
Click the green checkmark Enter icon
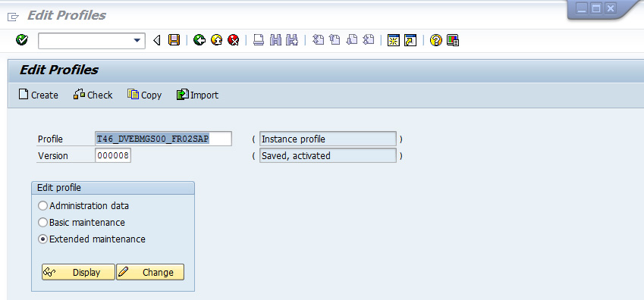(x=22, y=40)
